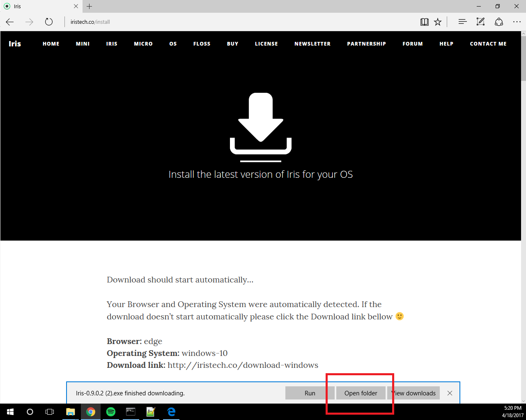526x420 pixels.
Task: Open Cortana search circle
Action: (x=30, y=412)
